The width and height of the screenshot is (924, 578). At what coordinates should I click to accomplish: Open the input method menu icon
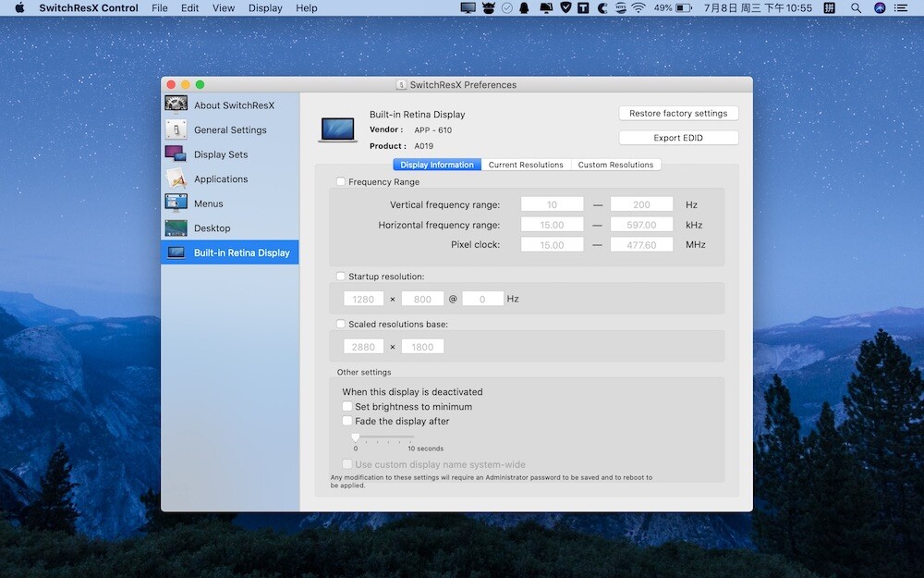coord(830,7)
